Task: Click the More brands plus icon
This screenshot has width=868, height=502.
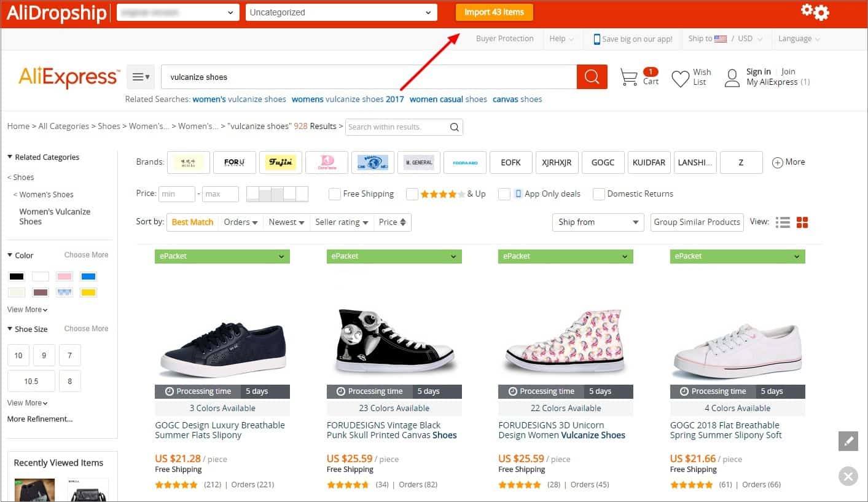Action: (x=777, y=162)
